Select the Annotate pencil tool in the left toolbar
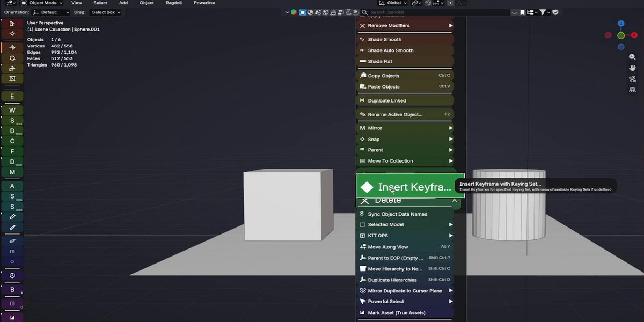The image size is (644, 322). point(12,217)
